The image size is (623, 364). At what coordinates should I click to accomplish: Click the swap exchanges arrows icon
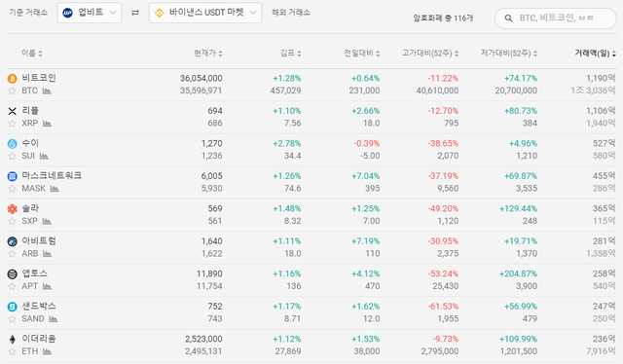pyautogui.click(x=135, y=13)
